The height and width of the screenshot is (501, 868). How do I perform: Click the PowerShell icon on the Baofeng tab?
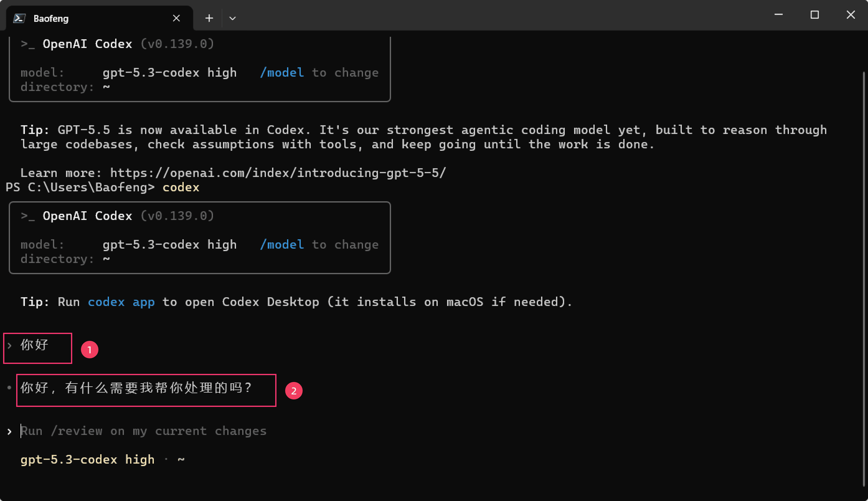point(19,18)
